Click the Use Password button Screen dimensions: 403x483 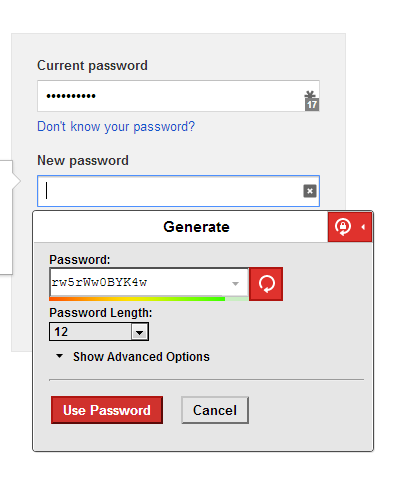click(107, 410)
